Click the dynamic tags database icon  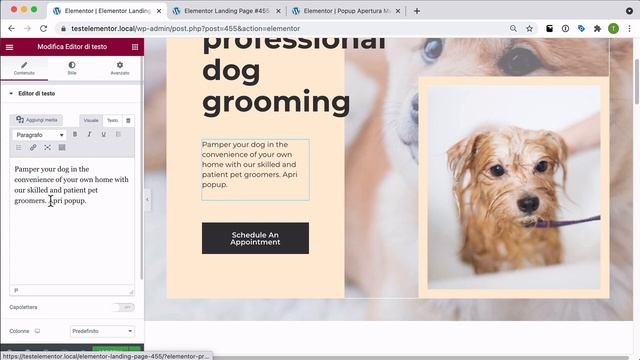tap(128, 120)
